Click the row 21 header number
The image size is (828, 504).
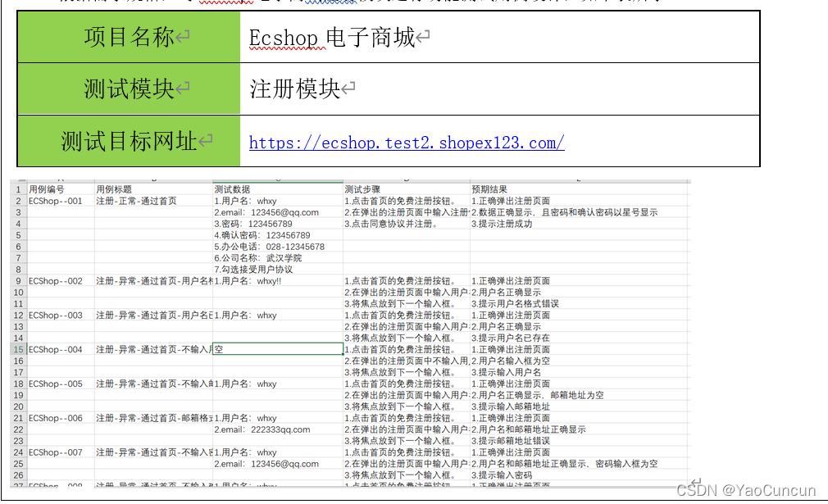(19, 418)
